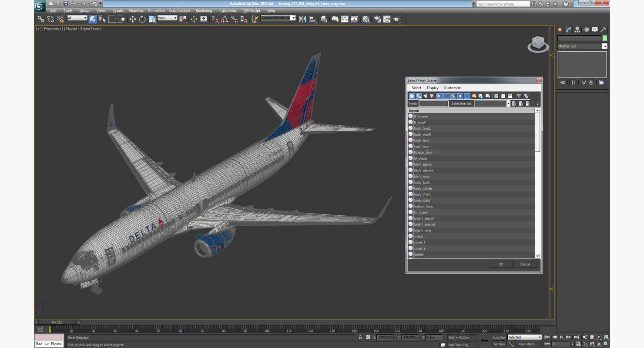This screenshot has width=644, height=348.
Task: Open Customize menu in Select From Scene
Action: click(453, 88)
